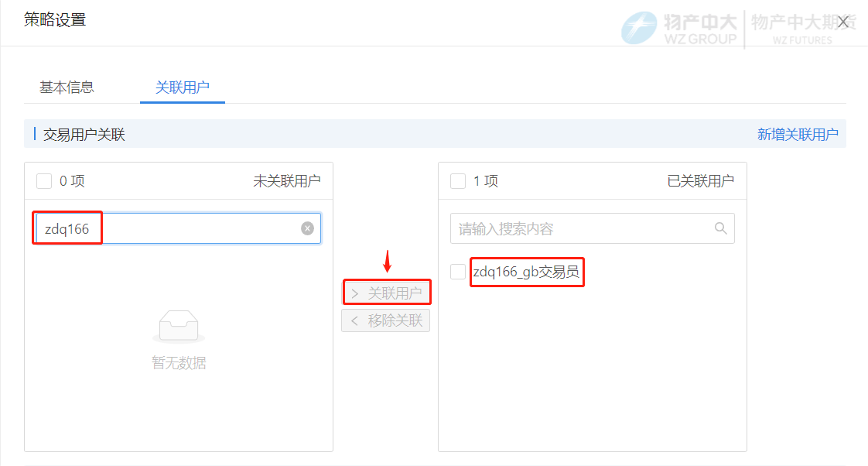Toggle select-all checkbox for 未关联用户 list
The image size is (868, 466).
pyautogui.click(x=44, y=181)
